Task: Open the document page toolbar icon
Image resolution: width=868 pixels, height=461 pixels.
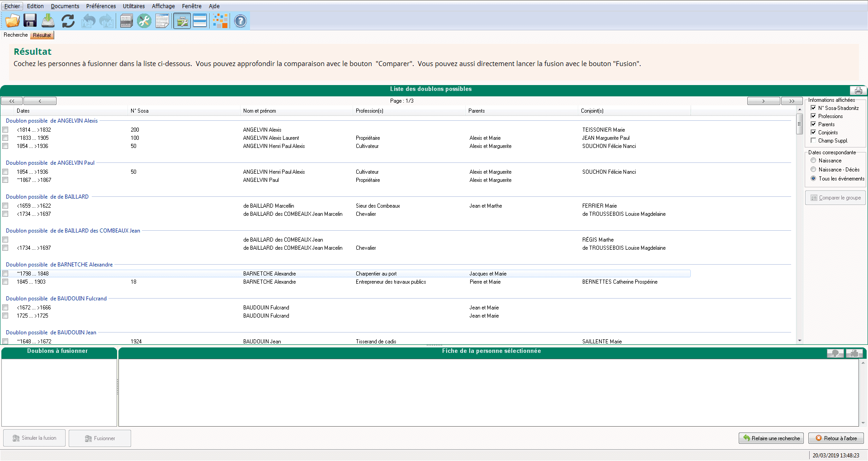Action: pos(162,21)
